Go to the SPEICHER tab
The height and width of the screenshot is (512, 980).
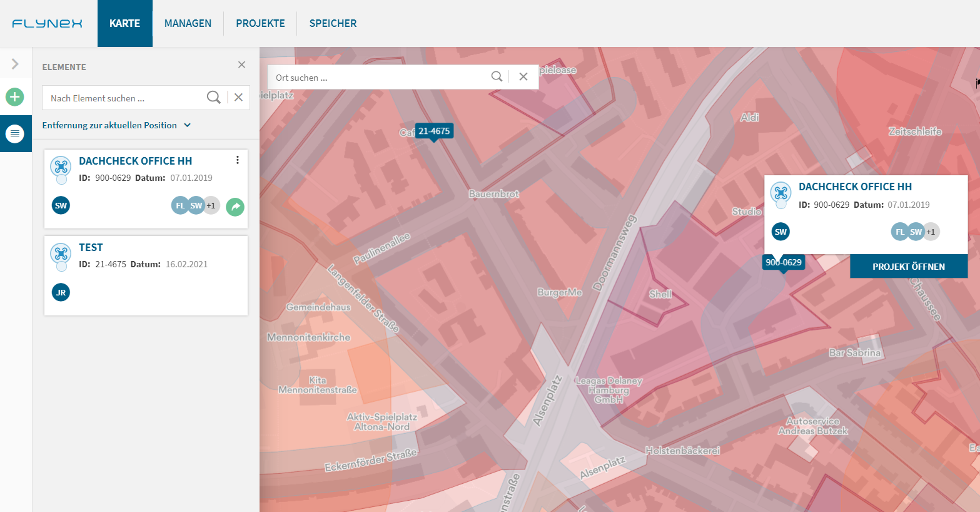333,23
